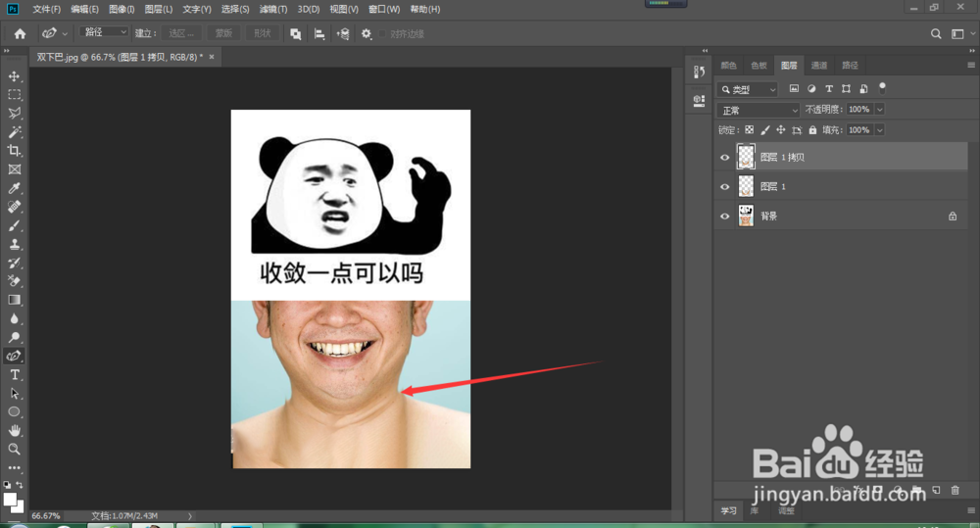Image resolution: width=980 pixels, height=528 pixels.
Task: Open the 文件(F) menu
Action: pyautogui.click(x=47, y=10)
